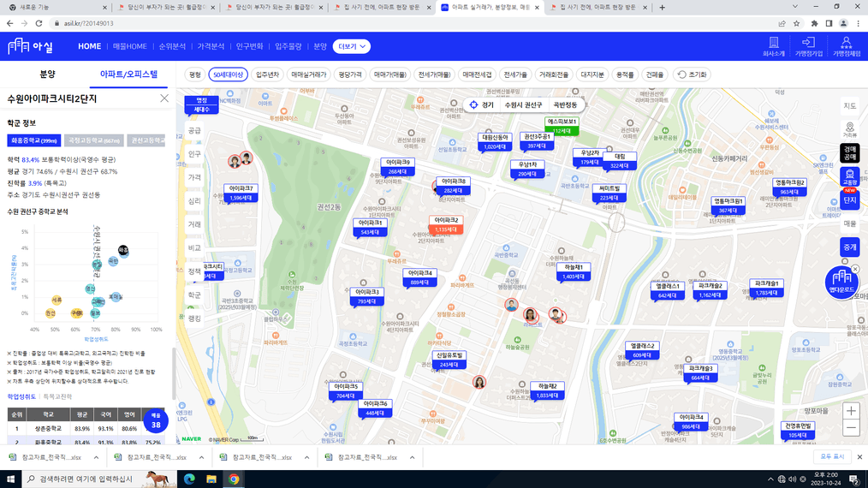The height and width of the screenshot is (488, 868).
Task: Click the Windows taskbar search box
Action: coord(98,479)
